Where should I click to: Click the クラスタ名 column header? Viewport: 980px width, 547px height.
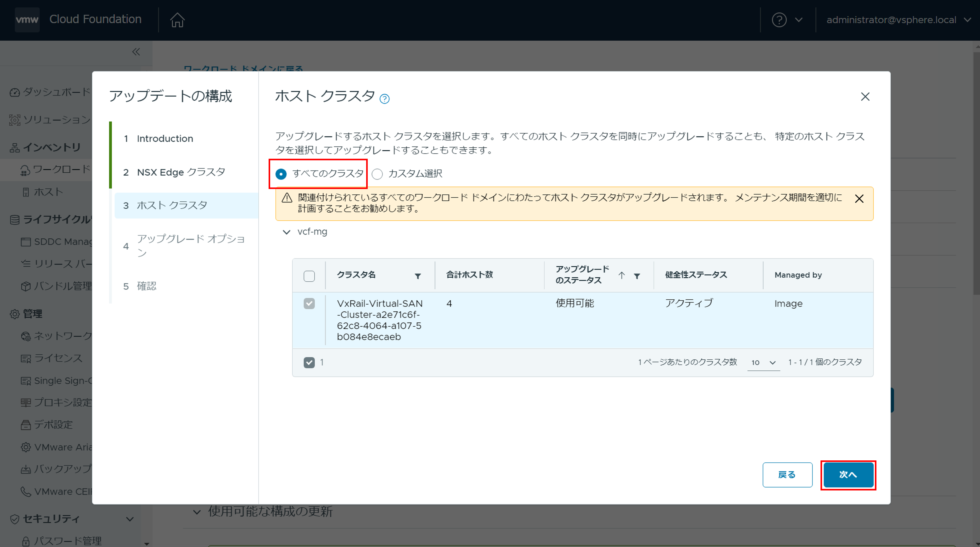coord(356,275)
